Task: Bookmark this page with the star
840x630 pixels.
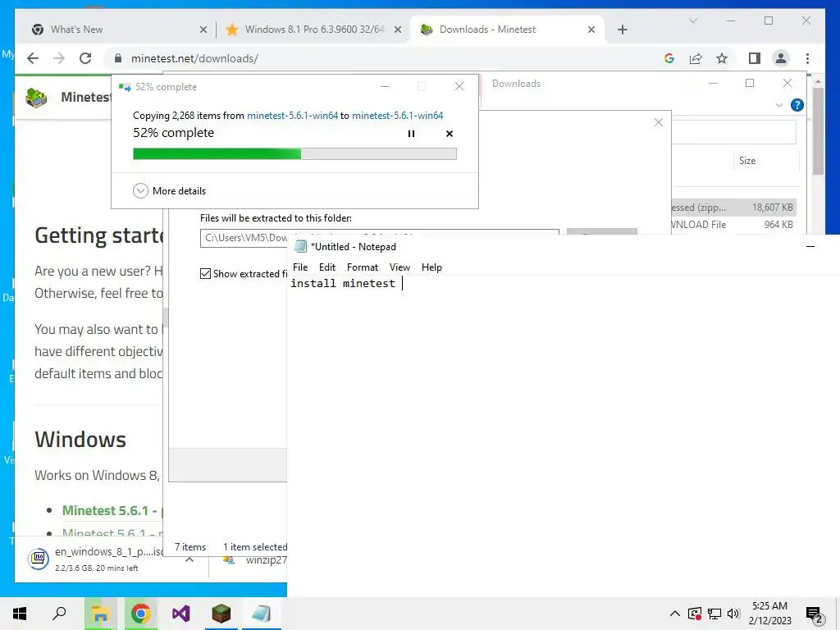Action: pyautogui.click(x=722, y=58)
